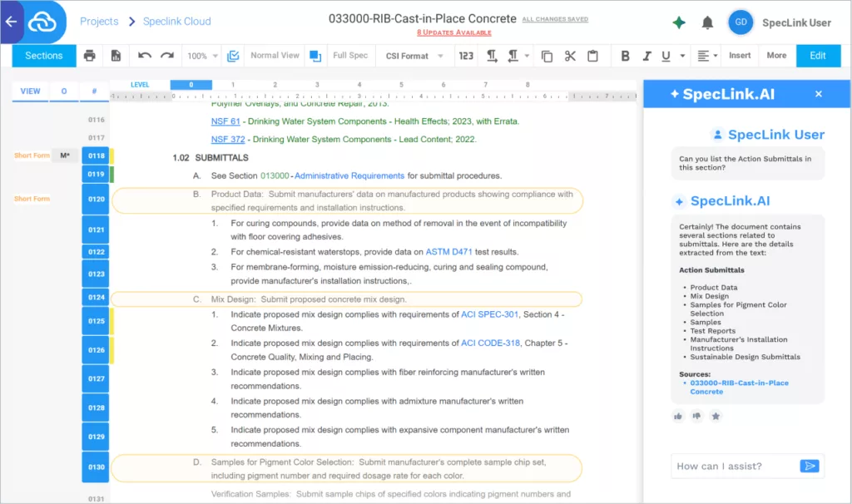Click the 1.02 SUBMITTALS heading
852x504 pixels.
point(211,157)
